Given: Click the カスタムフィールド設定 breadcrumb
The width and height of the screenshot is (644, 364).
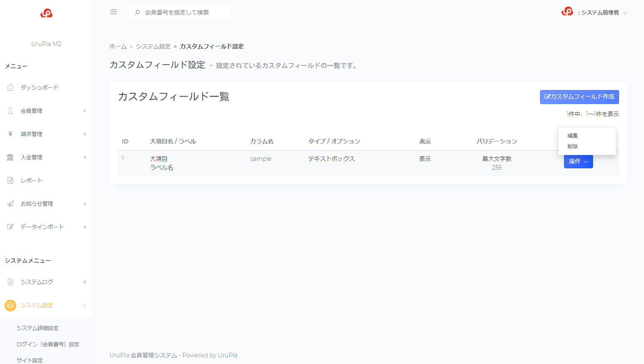Looking at the screenshot, I should point(212,46).
